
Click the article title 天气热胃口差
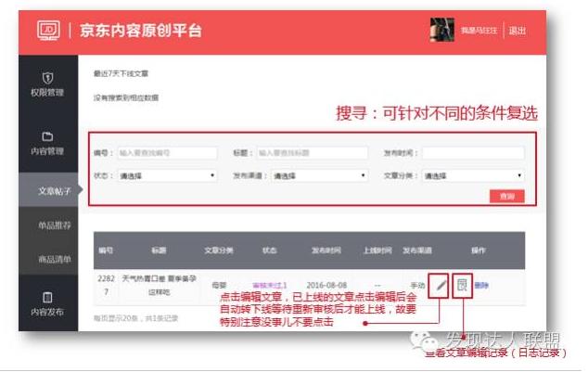pyautogui.click(x=159, y=285)
